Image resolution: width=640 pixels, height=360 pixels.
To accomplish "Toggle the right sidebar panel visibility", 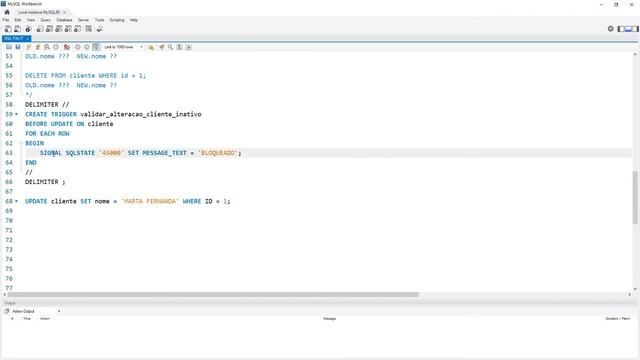I will (x=635, y=29).
